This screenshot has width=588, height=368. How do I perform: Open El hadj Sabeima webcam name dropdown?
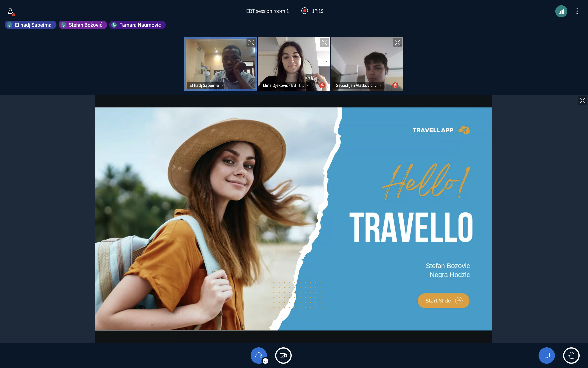(x=206, y=85)
